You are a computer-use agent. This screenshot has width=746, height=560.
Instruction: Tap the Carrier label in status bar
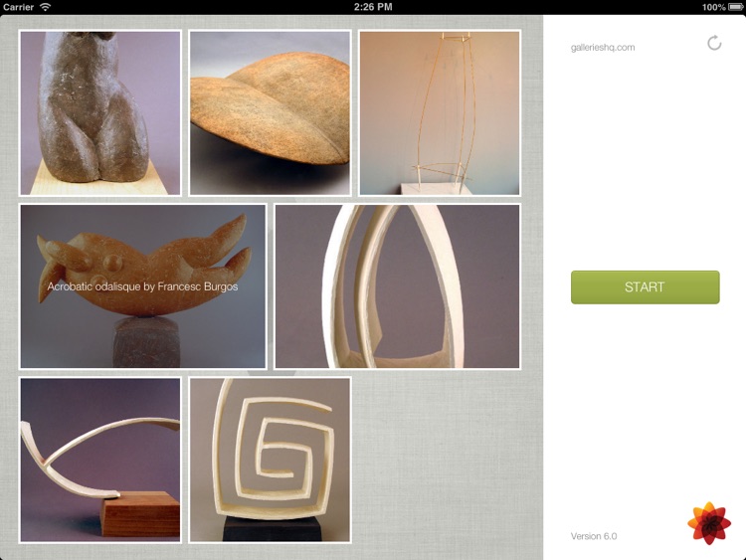tap(18, 7)
